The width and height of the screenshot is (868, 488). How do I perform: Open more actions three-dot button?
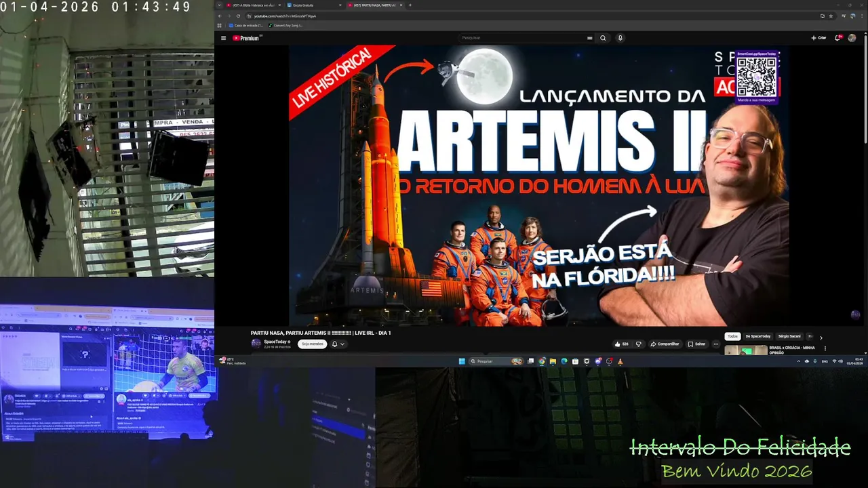click(x=715, y=344)
